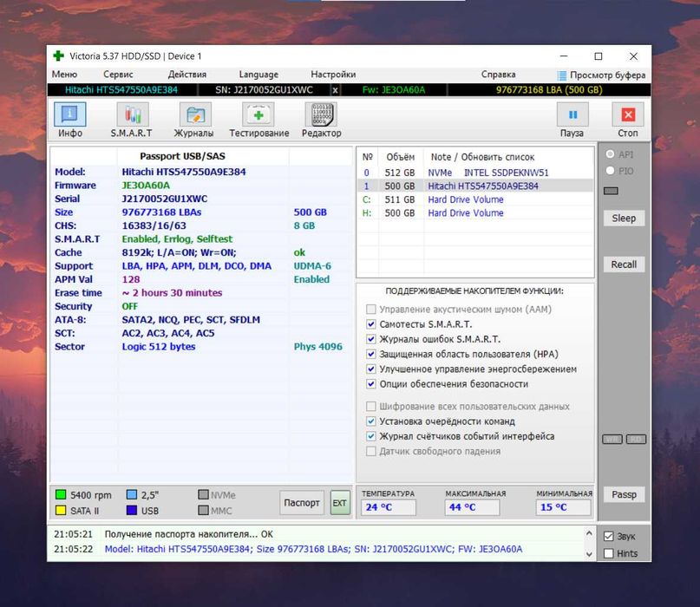Screen dimensions: 700x607
Task: Click the № column header
Action: (x=368, y=157)
